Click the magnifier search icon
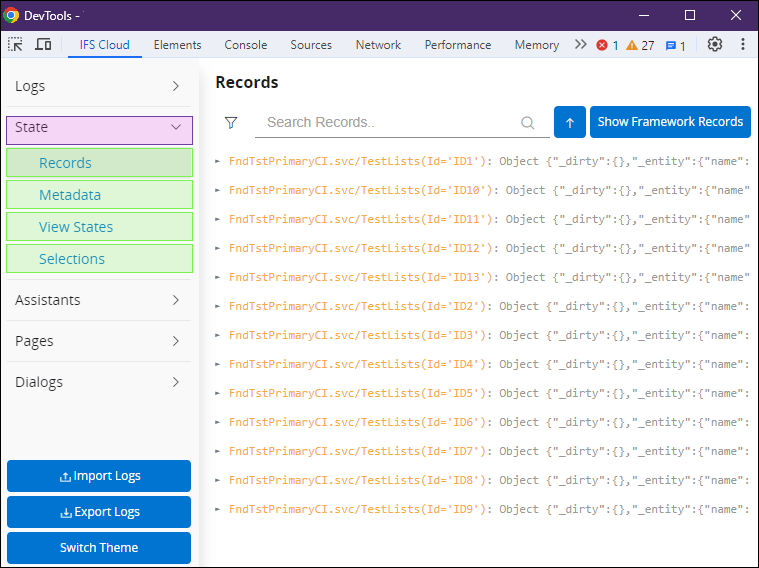The height and width of the screenshot is (568, 759). 527,123
